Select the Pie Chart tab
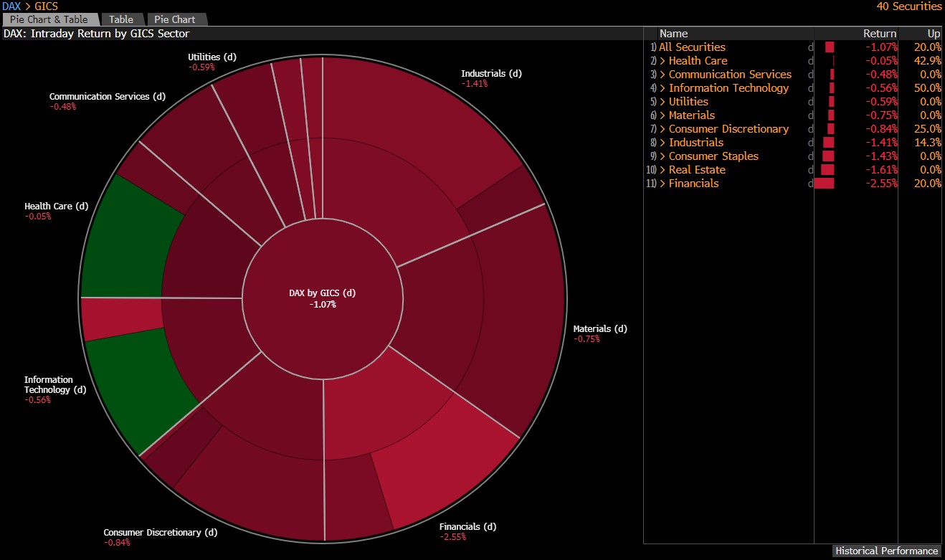945x560 pixels. pos(175,19)
